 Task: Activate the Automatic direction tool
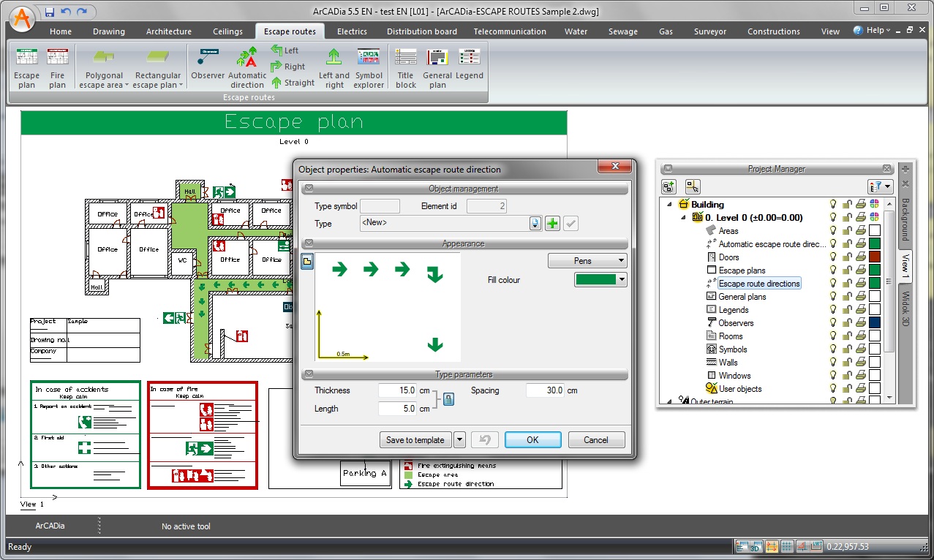point(247,67)
